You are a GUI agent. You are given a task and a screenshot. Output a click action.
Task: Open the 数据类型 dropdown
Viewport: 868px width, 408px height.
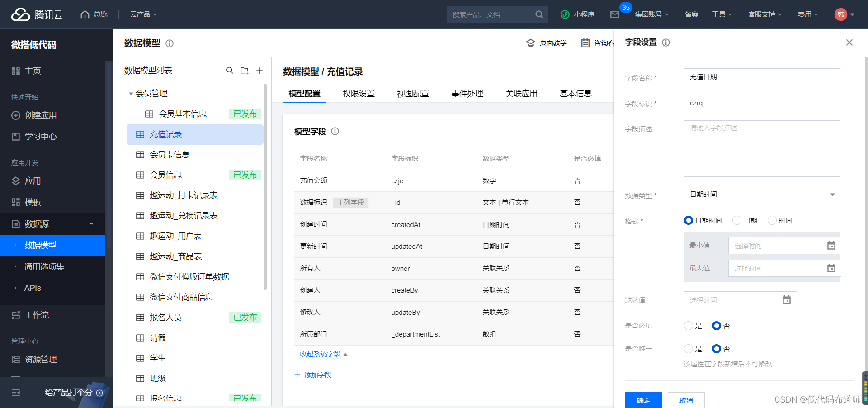point(762,195)
